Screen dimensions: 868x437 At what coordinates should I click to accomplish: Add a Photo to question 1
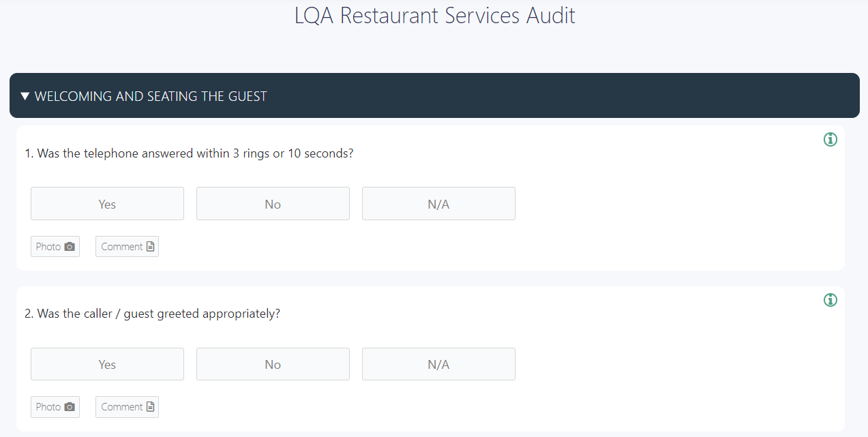pos(55,246)
